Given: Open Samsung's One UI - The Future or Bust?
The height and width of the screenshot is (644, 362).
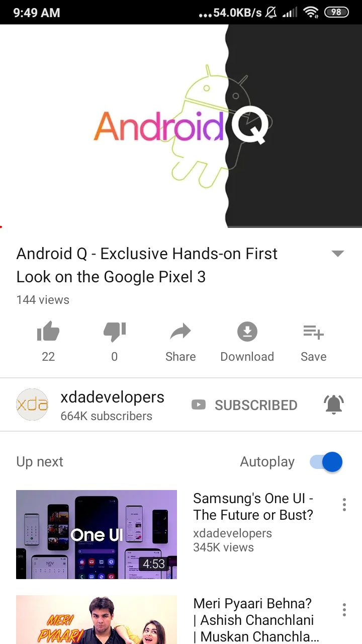Looking at the screenshot, I should click(253, 507).
